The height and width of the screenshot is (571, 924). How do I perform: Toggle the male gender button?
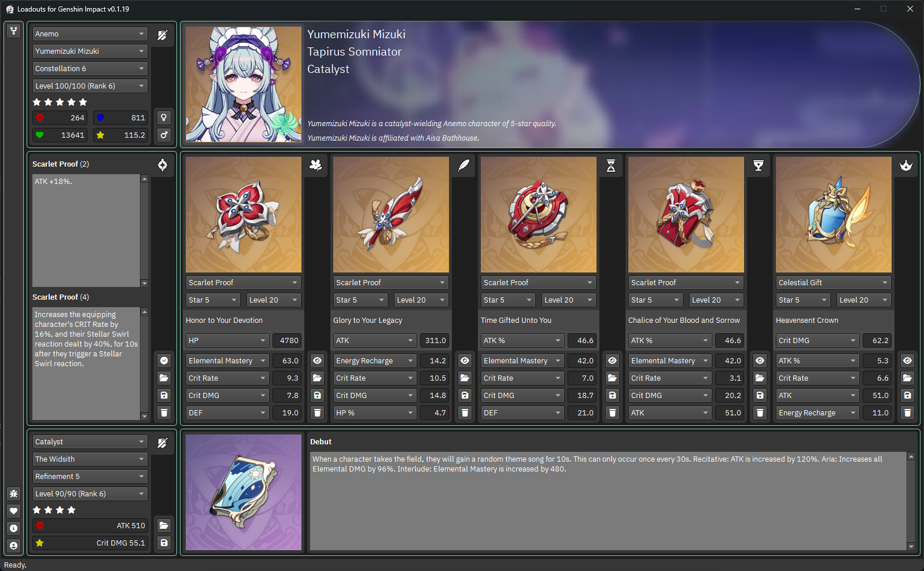[x=164, y=135]
